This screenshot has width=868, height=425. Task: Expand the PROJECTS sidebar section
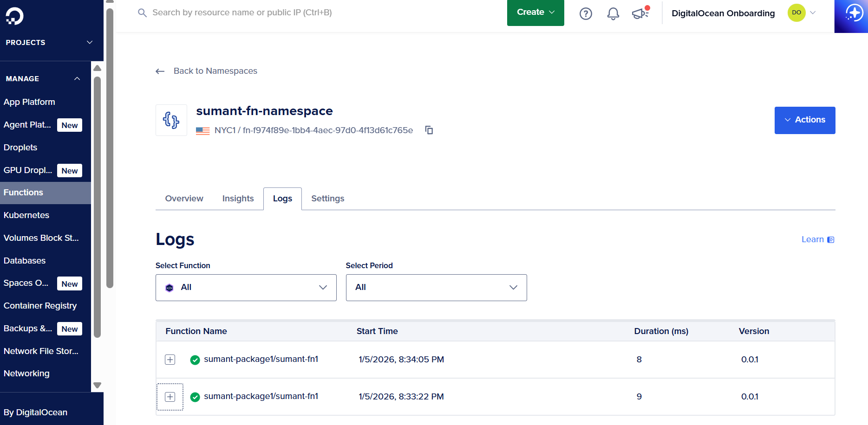click(x=90, y=42)
